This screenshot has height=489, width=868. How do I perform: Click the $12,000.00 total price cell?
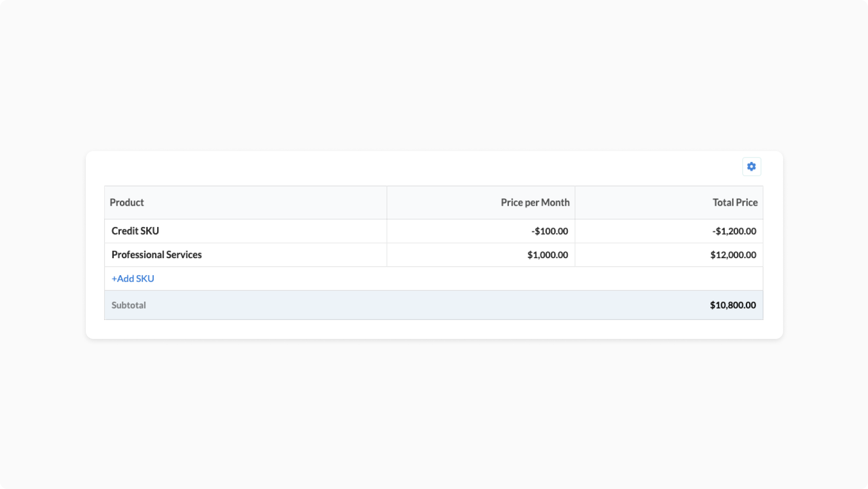[x=733, y=254]
